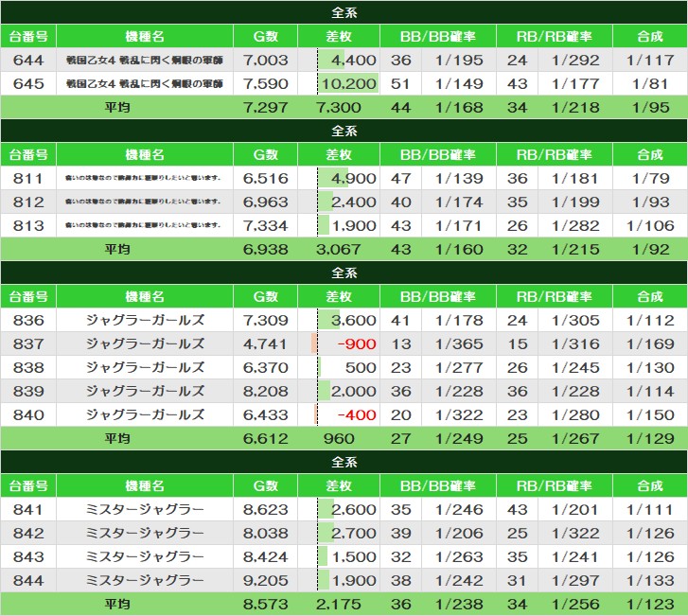Click the BB probability 1/149

[x=459, y=84]
